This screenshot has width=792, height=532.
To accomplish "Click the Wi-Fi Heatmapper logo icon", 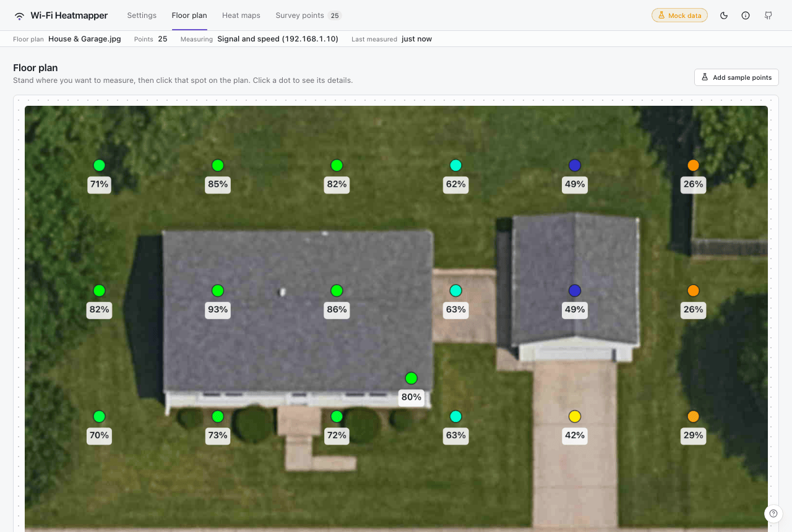I will tap(20, 15).
